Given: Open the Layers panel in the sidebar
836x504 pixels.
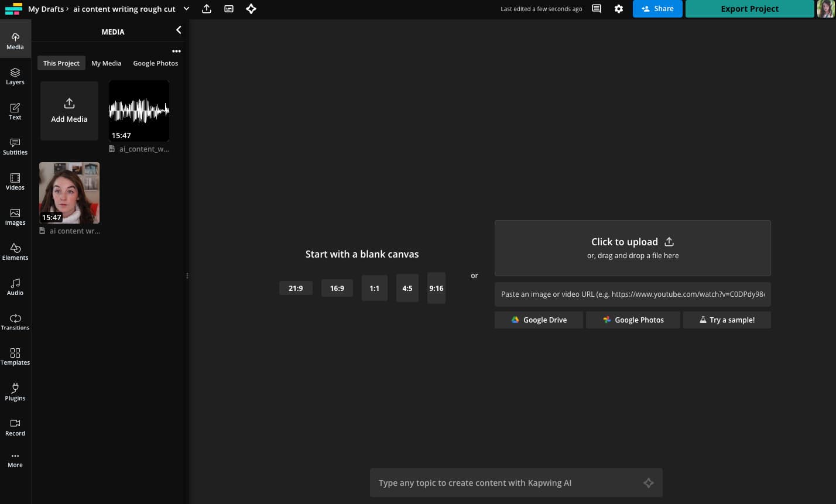Looking at the screenshot, I should pyautogui.click(x=15, y=76).
